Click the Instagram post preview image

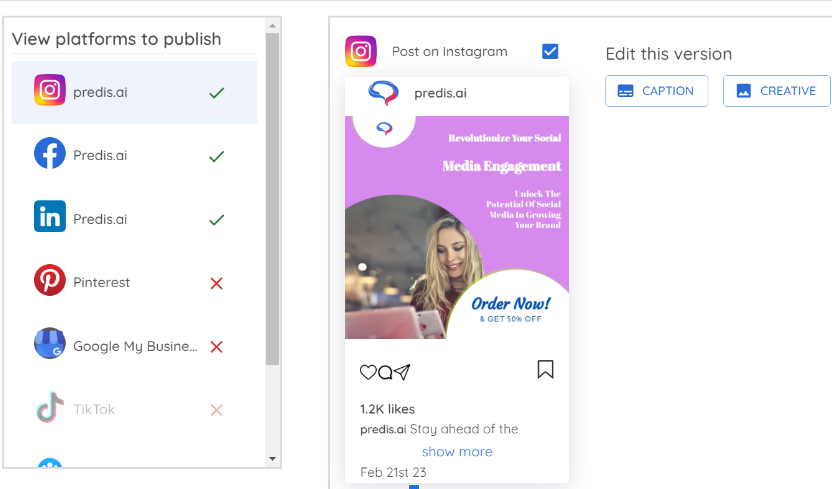click(x=457, y=228)
